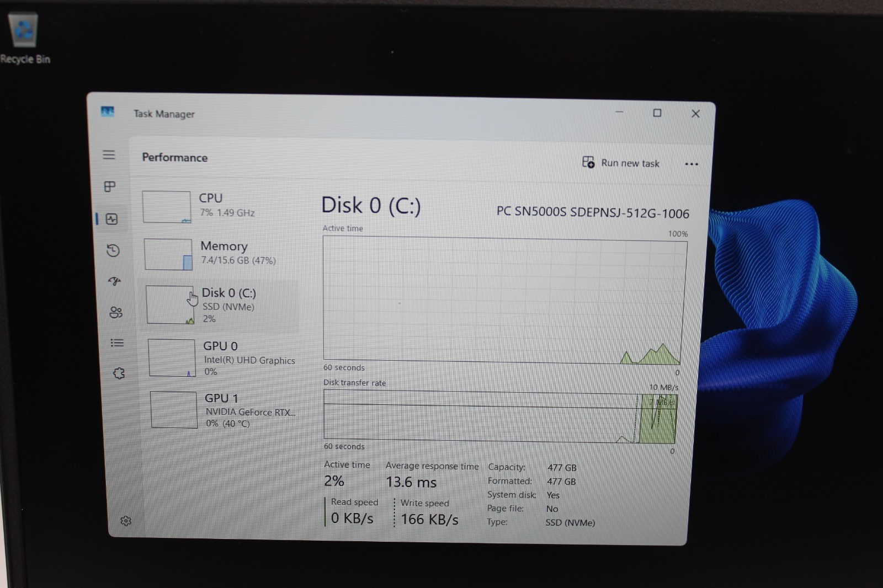
Task: Open the Users page icon
Action: [x=116, y=312]
